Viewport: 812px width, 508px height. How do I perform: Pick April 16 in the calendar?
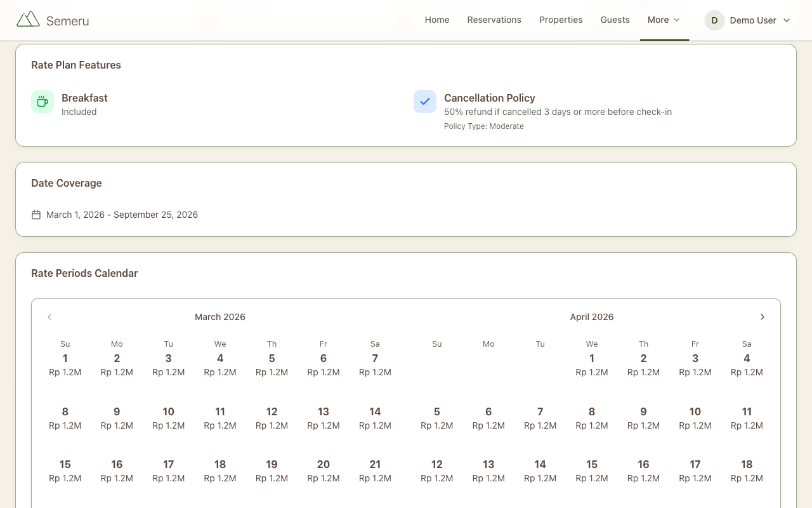click(643, 471)
